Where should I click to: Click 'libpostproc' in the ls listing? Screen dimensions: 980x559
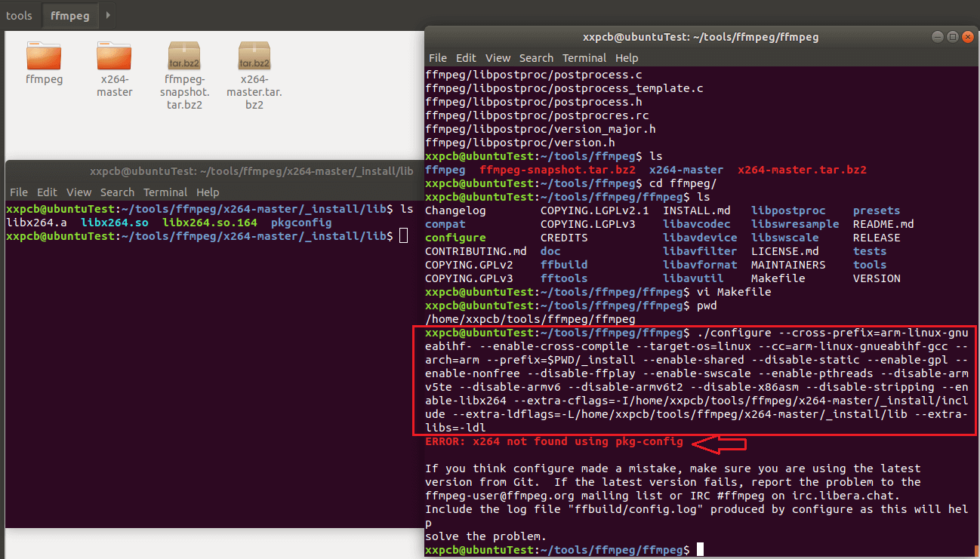(x=788, y=210)
